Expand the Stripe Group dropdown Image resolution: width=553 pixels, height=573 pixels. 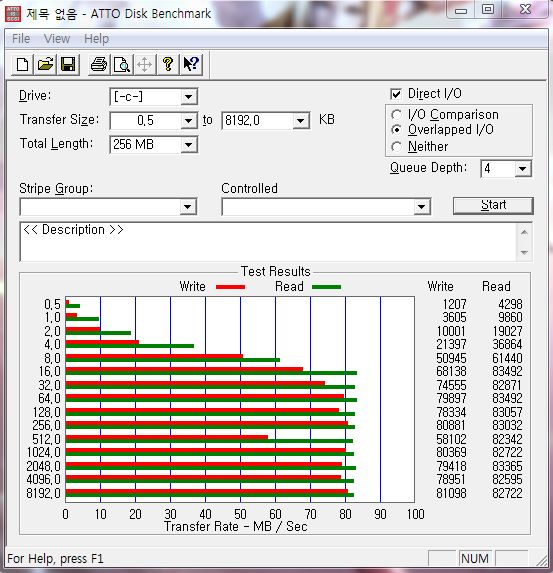point(188,207)
